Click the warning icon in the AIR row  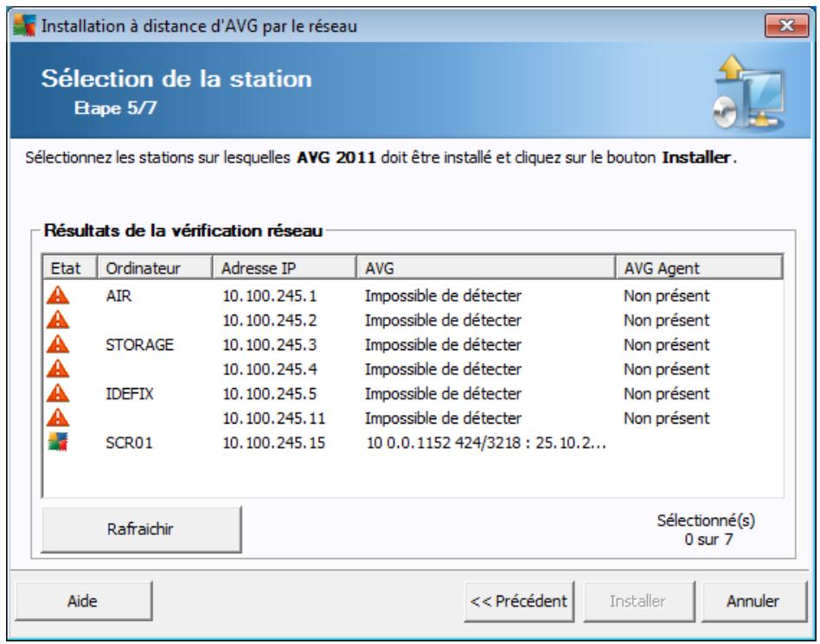point(58,296)
